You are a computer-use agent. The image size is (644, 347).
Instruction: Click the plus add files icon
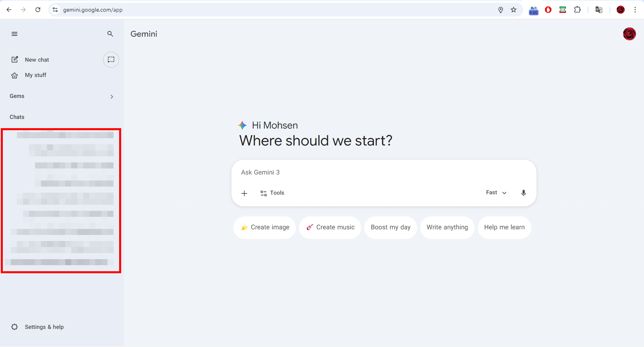pyautogui.click(x=244, y=193)
